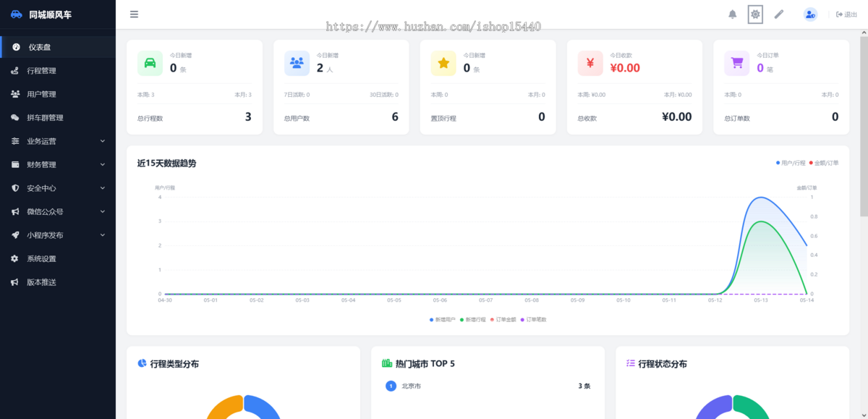
Task: Click the 总行程数 label
Action: 150,118
